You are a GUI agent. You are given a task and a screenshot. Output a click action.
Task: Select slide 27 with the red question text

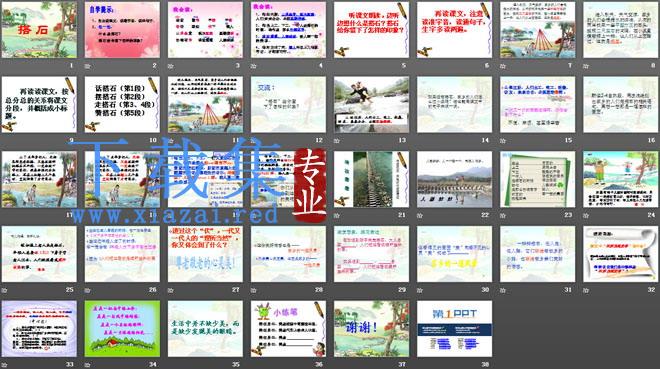(205, 254)
